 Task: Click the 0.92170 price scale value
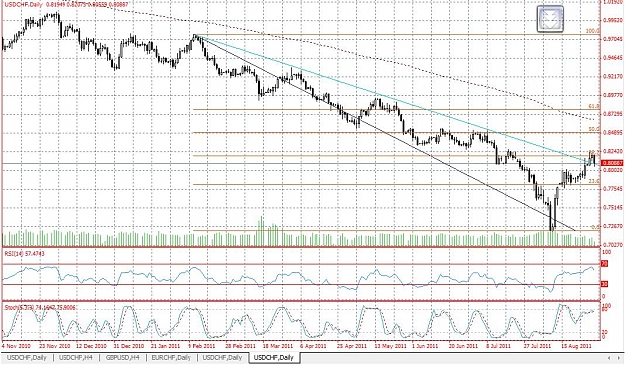[613, 76]
